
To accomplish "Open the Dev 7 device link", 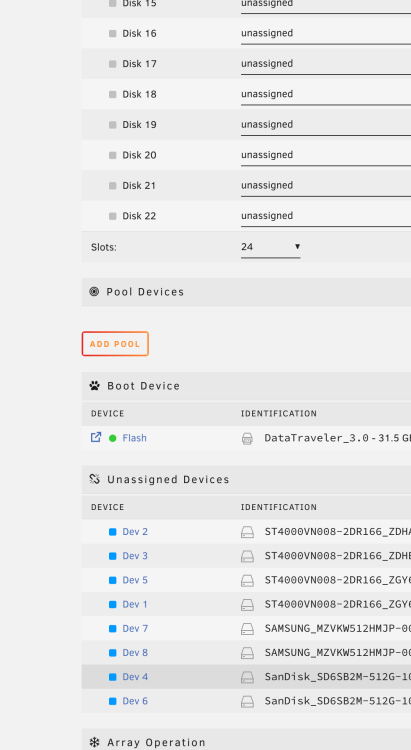I will [x=135, y=629].
